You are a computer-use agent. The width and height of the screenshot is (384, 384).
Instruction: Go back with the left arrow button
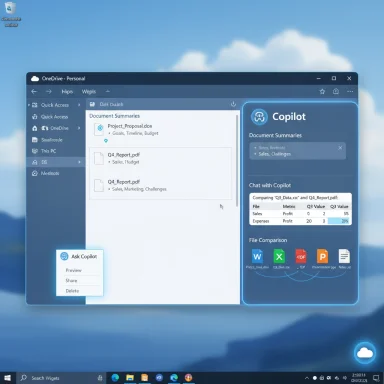point(34,91)
